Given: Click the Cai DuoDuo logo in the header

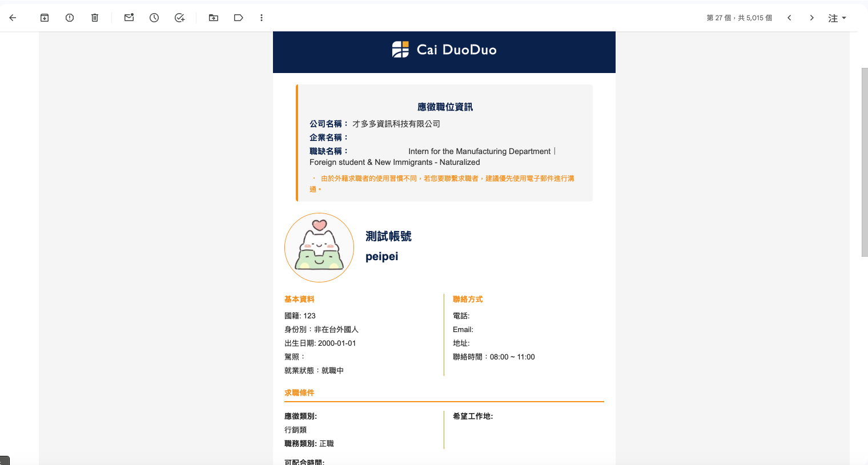Looking at the screenshot, I should [x=444, y=50].
